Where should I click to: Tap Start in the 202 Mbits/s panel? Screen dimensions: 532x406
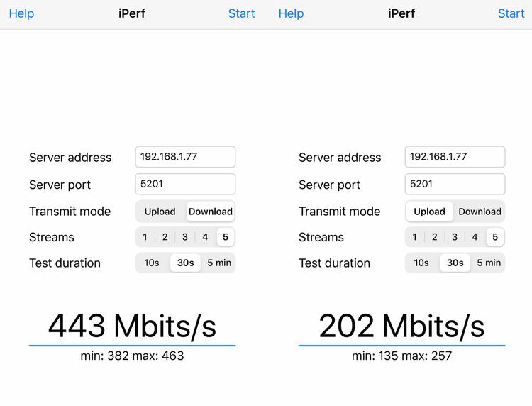511,13
